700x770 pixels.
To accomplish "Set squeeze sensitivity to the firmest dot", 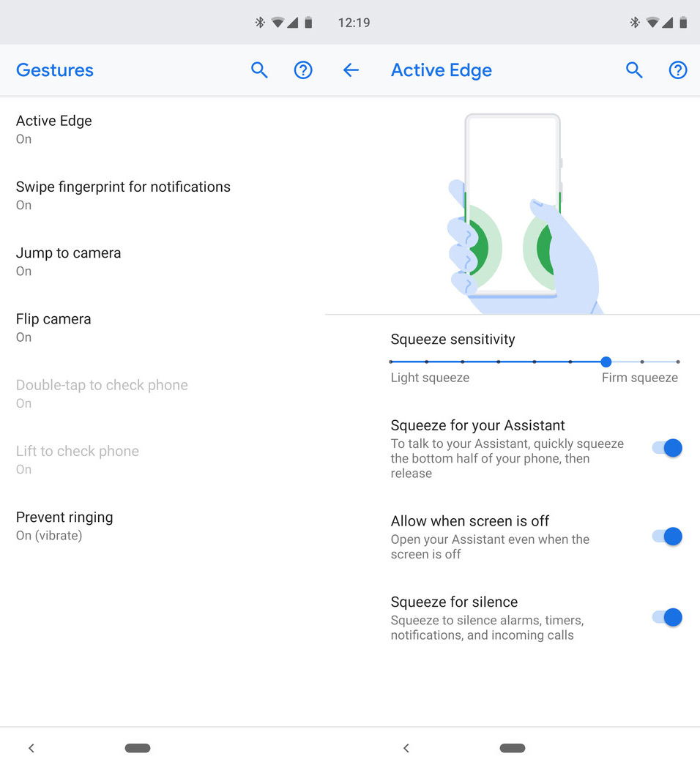I will tap(678, 362).
